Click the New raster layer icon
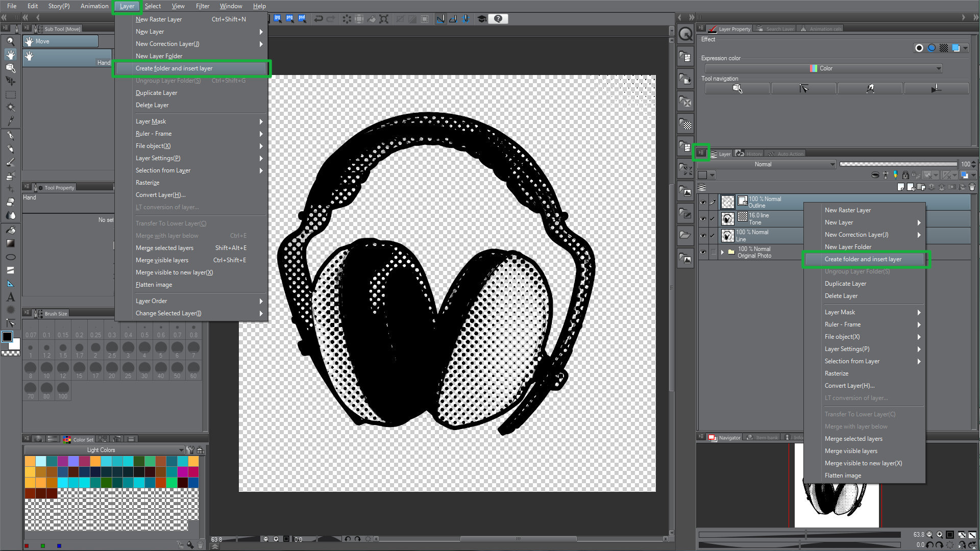 pyautogui.click(x=900, y=187)
